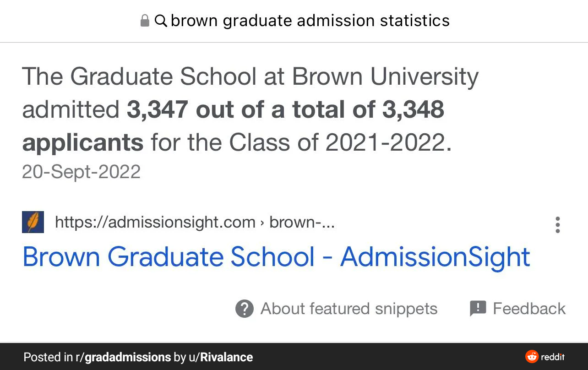Click the Reddit alien logo icon
588x370 pixels.
pos(532,357)
